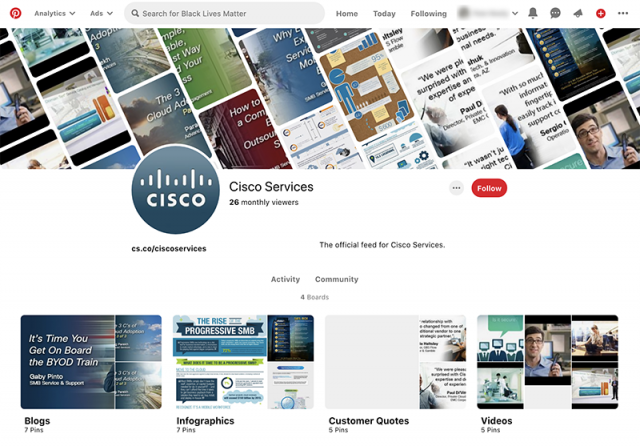Open the profile options ellipsis button beside Follow

456,188
